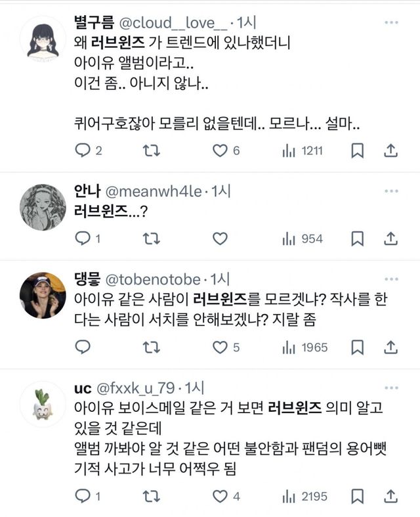View analytics showing 2195 views
This screenshot has width=420, height=517.
(x=304, y=495)
